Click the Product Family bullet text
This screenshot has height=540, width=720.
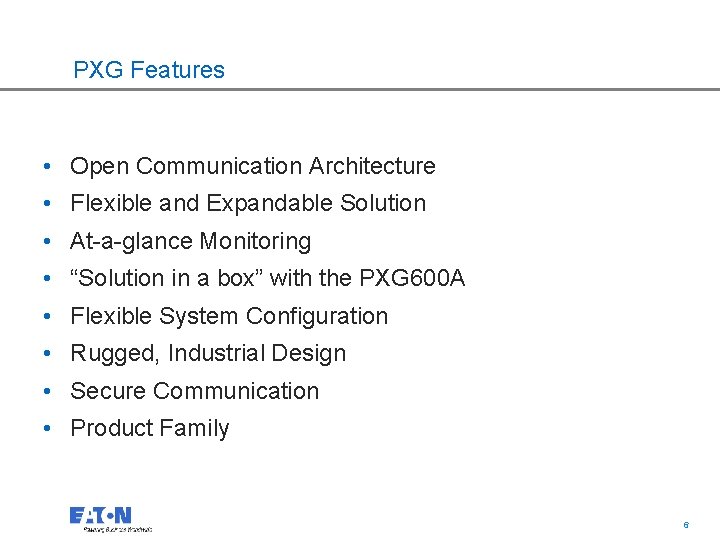tap(150, 429)
